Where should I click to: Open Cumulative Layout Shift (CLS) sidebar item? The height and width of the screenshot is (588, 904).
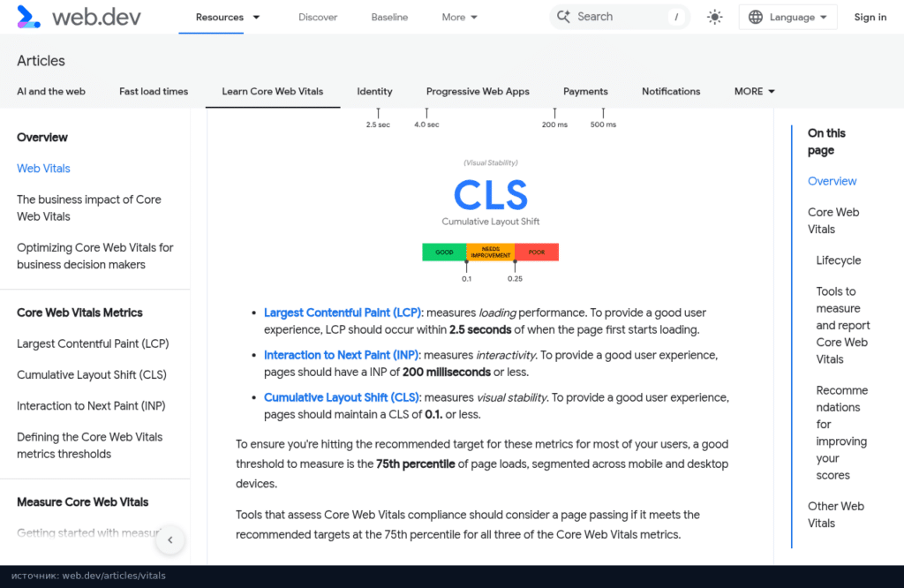click(92, 374)
